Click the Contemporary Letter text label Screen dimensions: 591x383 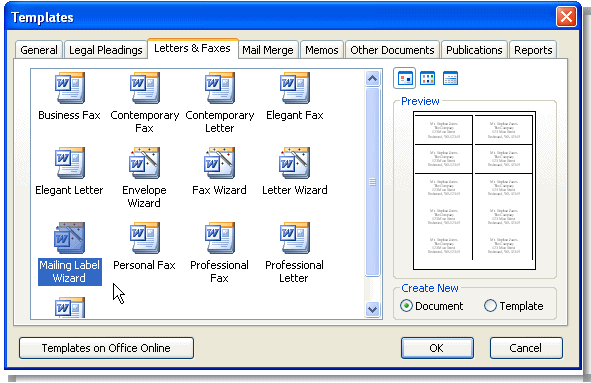220,121
